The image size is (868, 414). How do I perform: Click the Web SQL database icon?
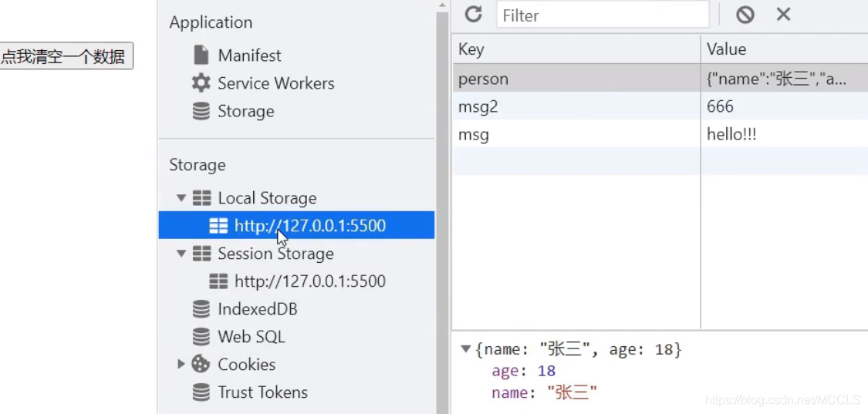pos(201,337)
